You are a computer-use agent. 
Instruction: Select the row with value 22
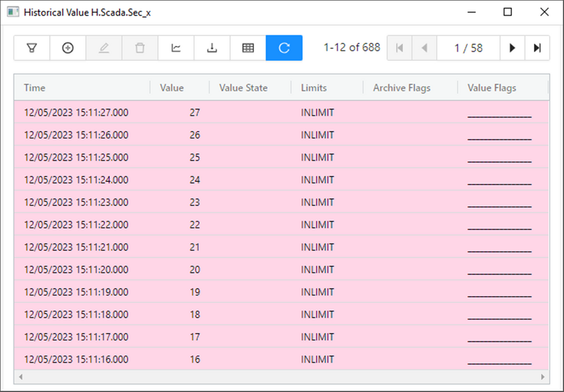195,225
